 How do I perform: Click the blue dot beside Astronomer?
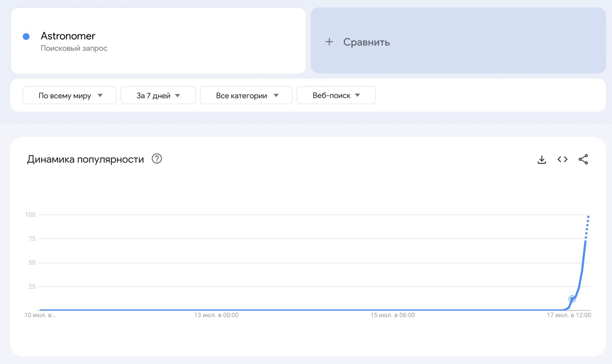click(x=26, y=37)
